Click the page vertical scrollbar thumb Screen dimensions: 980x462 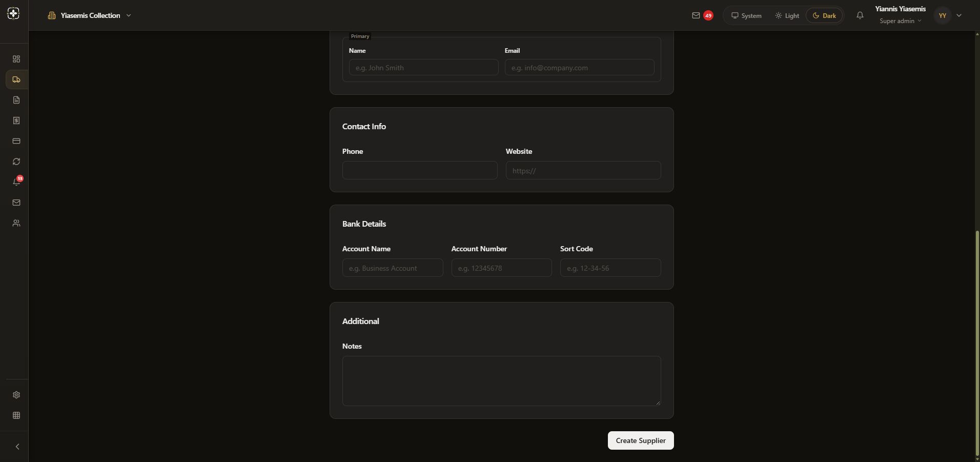pos(977,343)
